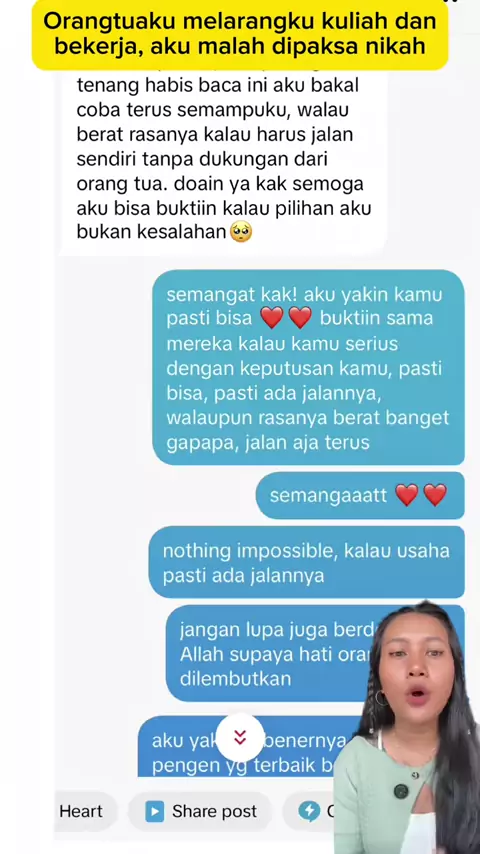The height and width of the screenshot is (854, 480).
Task: Click the dark button on the green cardigan
Action: click(402, 791)
